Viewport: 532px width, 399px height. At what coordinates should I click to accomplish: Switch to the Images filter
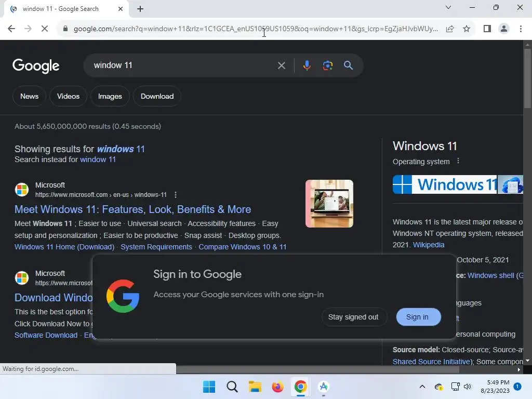[x=110, y=96]
